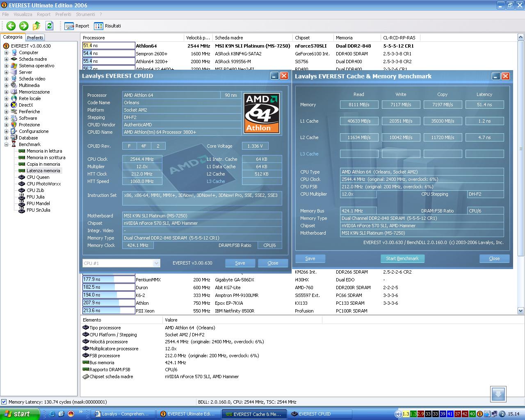Select CPU PhotoWorxx benchmark

click(43, 184)
